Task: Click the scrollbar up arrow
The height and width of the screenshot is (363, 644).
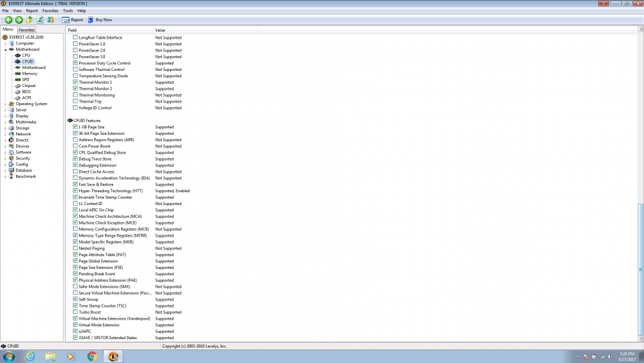Action: tap(640, 29)
